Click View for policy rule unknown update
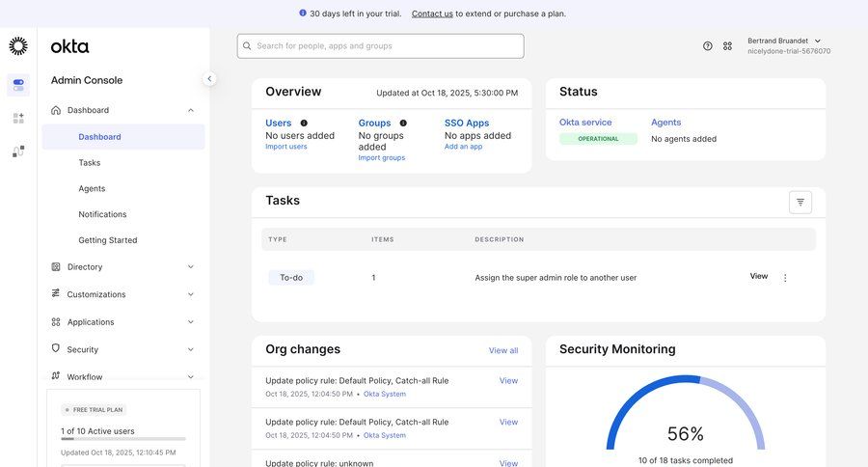 pyautogui.click(x=508, y=462)
